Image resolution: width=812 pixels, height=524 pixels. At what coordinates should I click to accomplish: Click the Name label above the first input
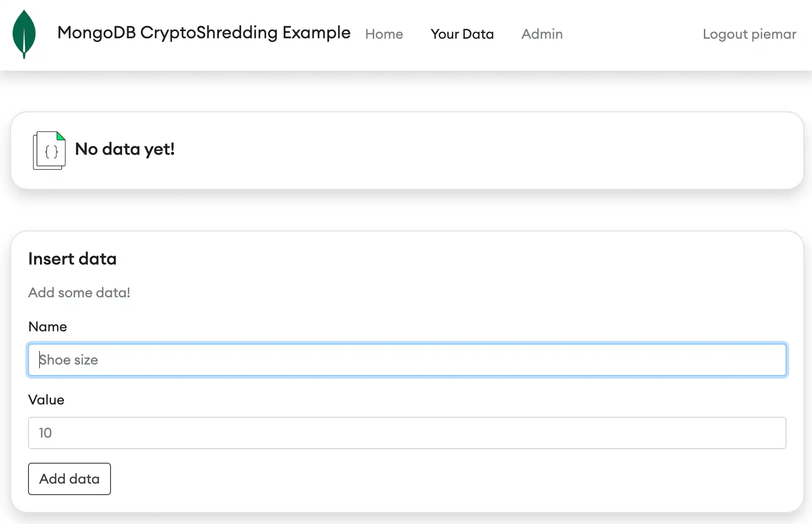pyautogui.click(x=47, y=327)
